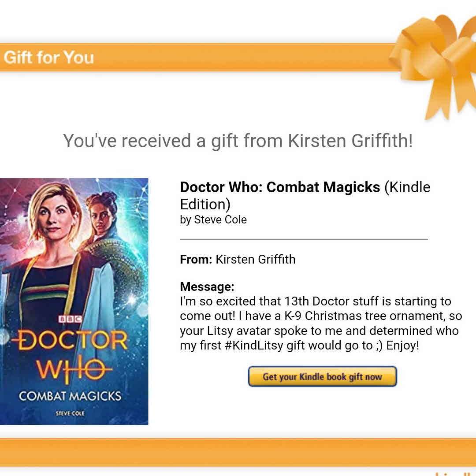Click the by Steve Cole author text
This screenshot has width=476, height=476.
coord(213,219)
